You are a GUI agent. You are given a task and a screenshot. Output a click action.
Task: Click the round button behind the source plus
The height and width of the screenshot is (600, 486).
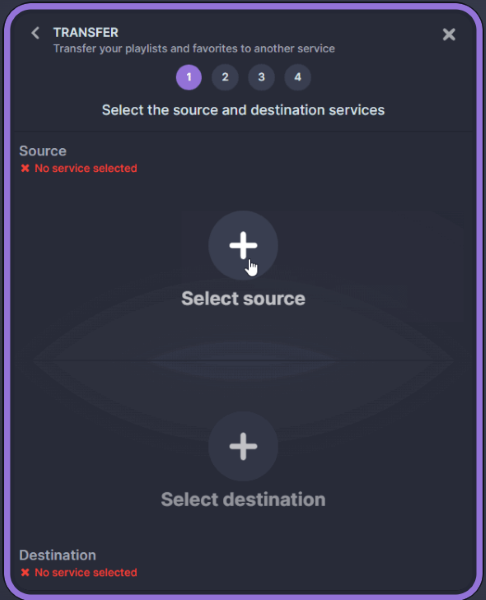point(243,245)
